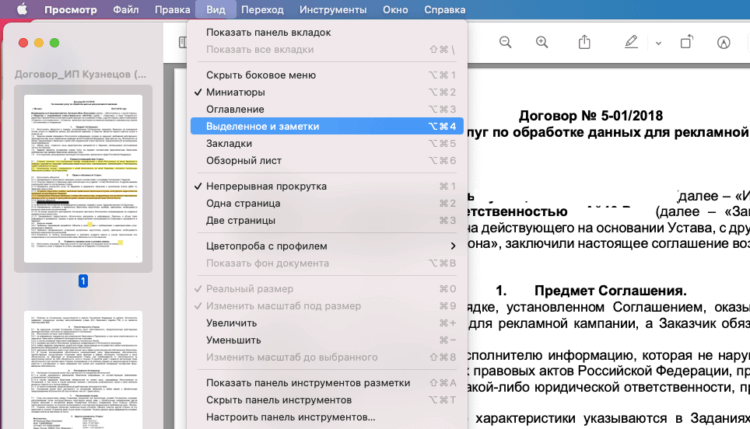Open the Окно menu
The width and height of the screenshot is (750, 429).
point(395,10)
